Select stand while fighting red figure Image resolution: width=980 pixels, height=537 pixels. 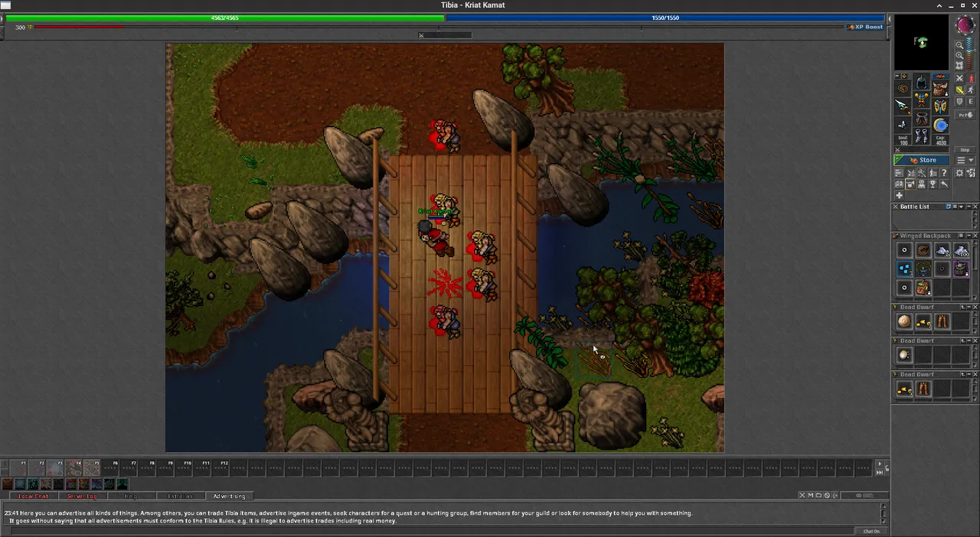tap(971, 78)
